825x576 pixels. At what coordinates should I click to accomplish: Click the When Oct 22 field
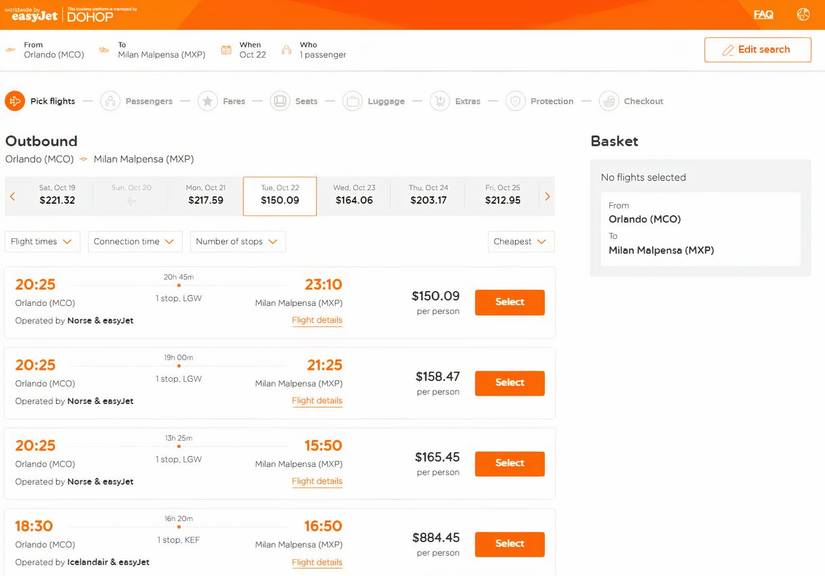click(253, 50)
